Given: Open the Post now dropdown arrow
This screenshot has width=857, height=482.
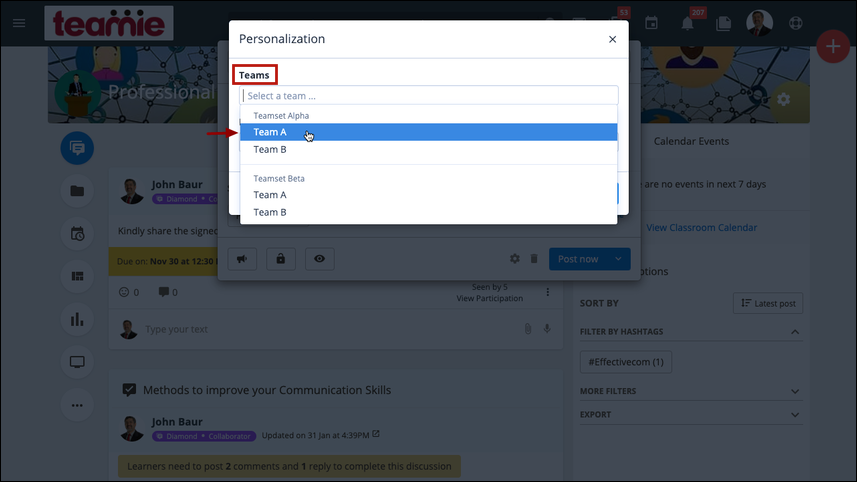Looking at the screenshot, I should point(618,259).
